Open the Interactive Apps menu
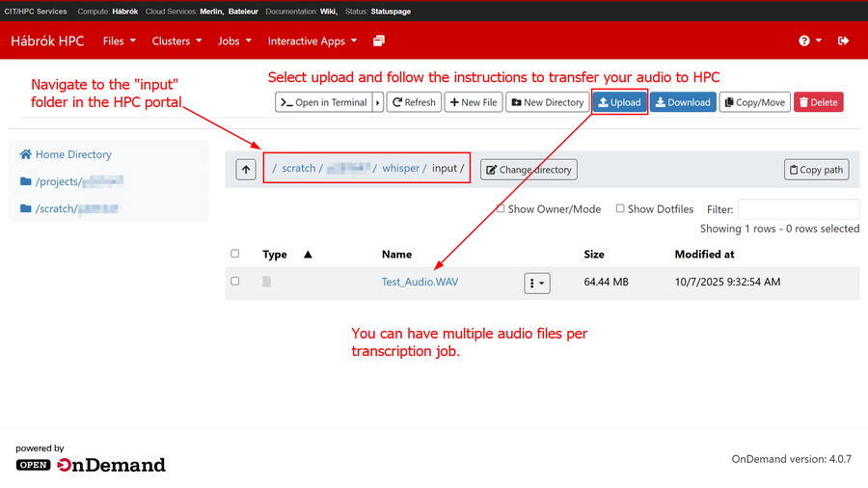The width and height of the screenshot is (868, 488). click(312, 41)
